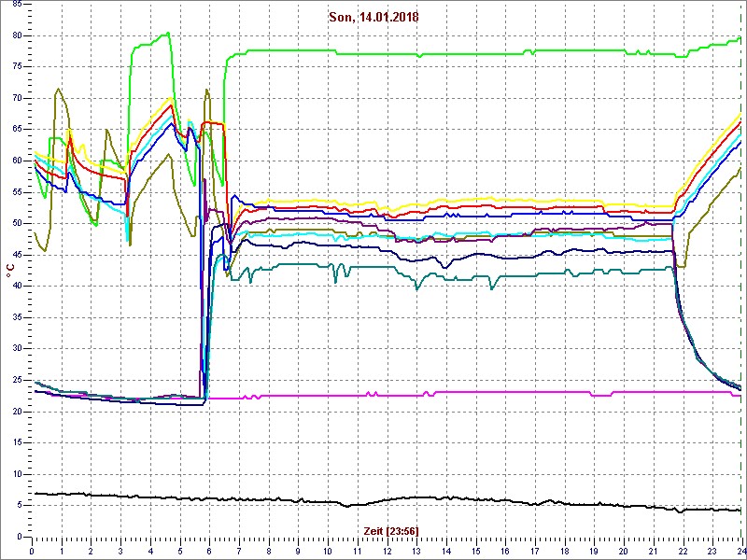The image size is (747, 560).
Task: Click the teal curve's dip near hour 13
Action: point(417,287)
